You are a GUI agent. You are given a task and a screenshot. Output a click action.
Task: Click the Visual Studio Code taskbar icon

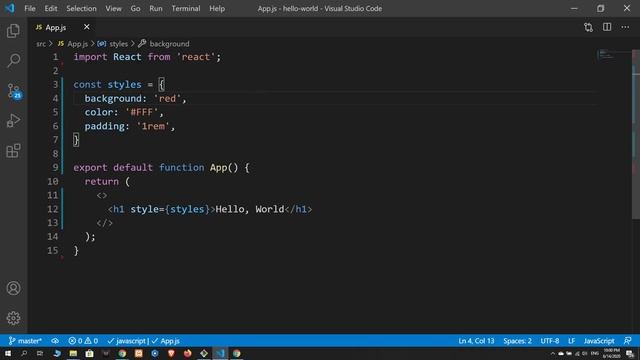coord(220,353)
